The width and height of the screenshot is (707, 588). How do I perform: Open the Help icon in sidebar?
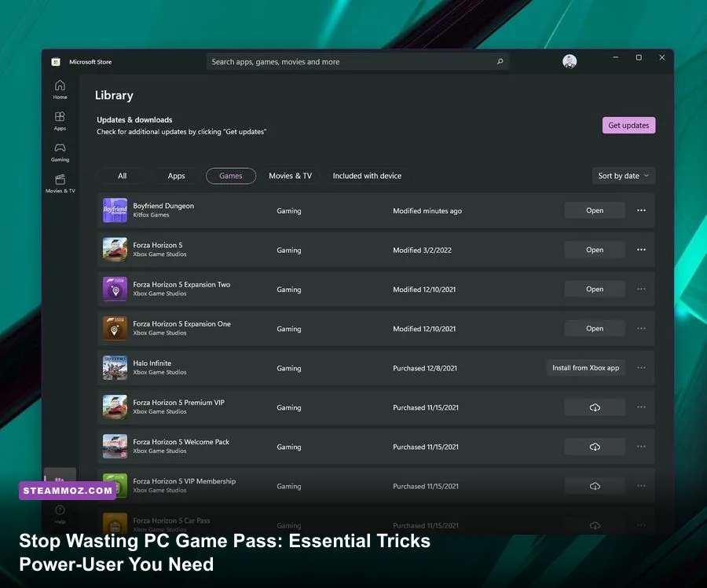pyautogui.click(x=60, y=513)
